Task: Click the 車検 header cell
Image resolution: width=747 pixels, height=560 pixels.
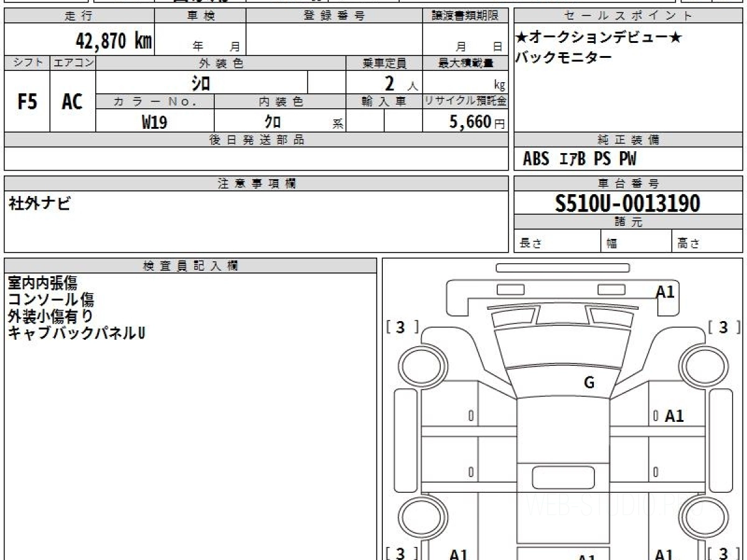Action: tap(200, 16)
